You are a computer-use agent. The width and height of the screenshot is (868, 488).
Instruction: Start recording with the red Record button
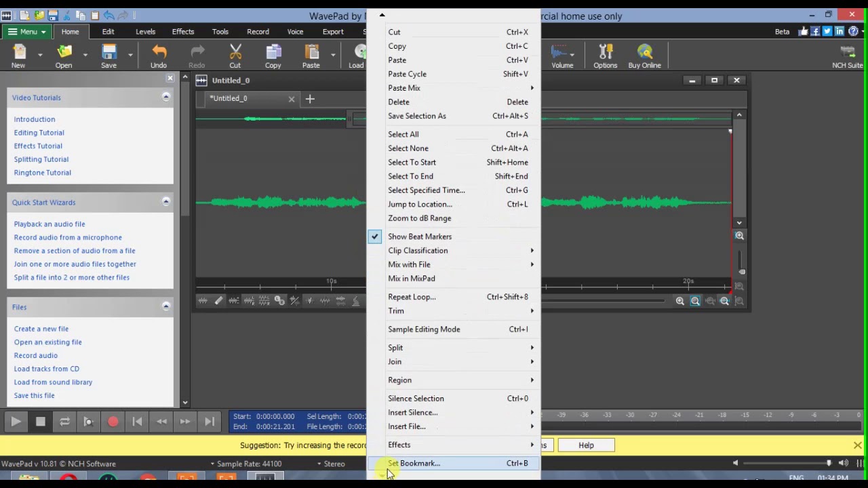tap(113, 422)
